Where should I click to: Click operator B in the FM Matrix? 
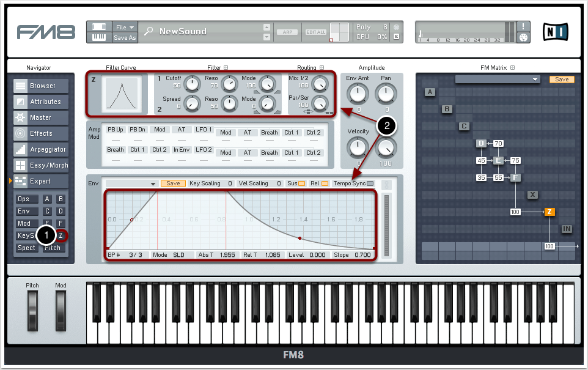(x=447, y=109)
